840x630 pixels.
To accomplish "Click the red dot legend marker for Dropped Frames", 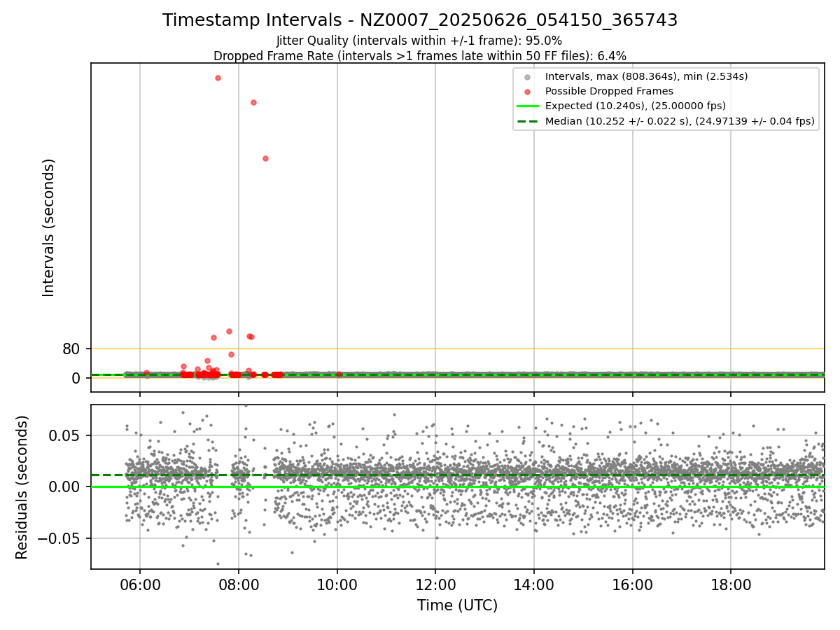I will click(528, 91).
